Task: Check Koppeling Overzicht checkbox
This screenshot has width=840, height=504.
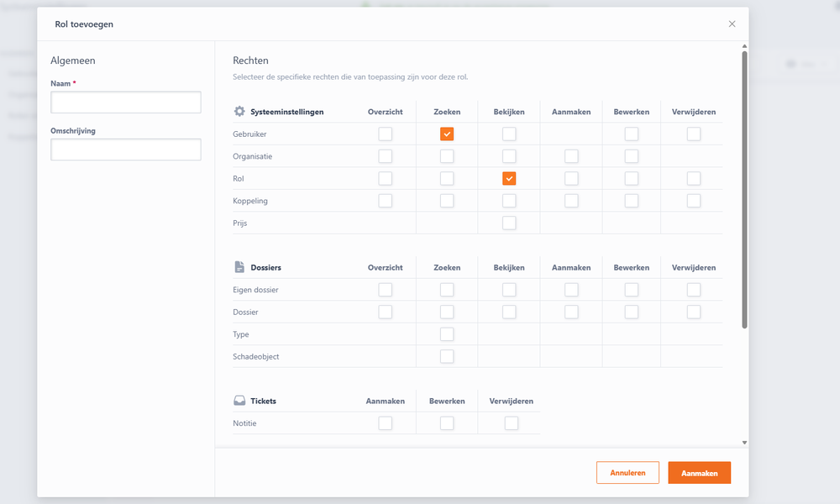Action: coord(386,201)
